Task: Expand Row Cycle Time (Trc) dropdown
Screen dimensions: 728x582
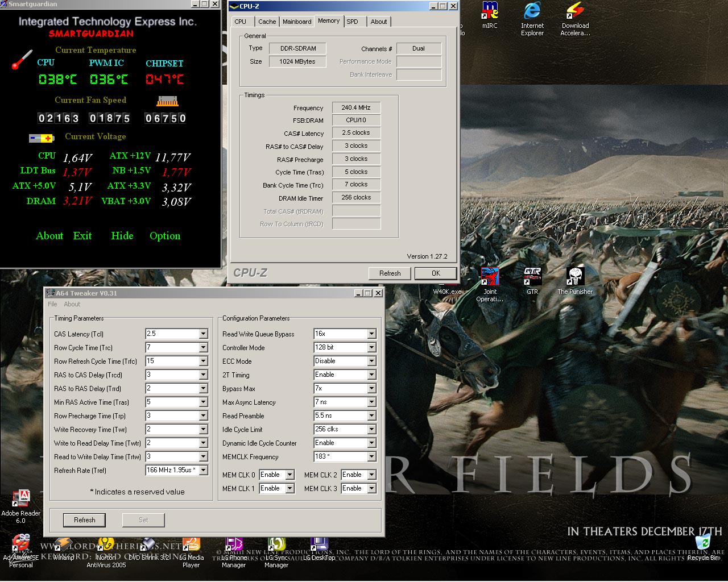Action: coord(203,347)
